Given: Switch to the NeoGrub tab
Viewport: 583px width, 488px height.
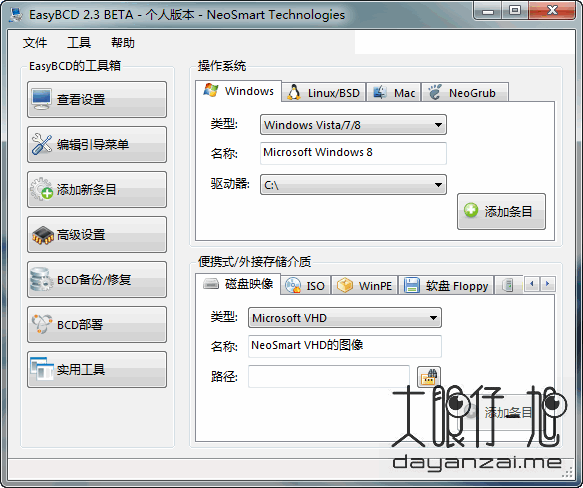Looking at the screenshot, I should click(465, 92).
